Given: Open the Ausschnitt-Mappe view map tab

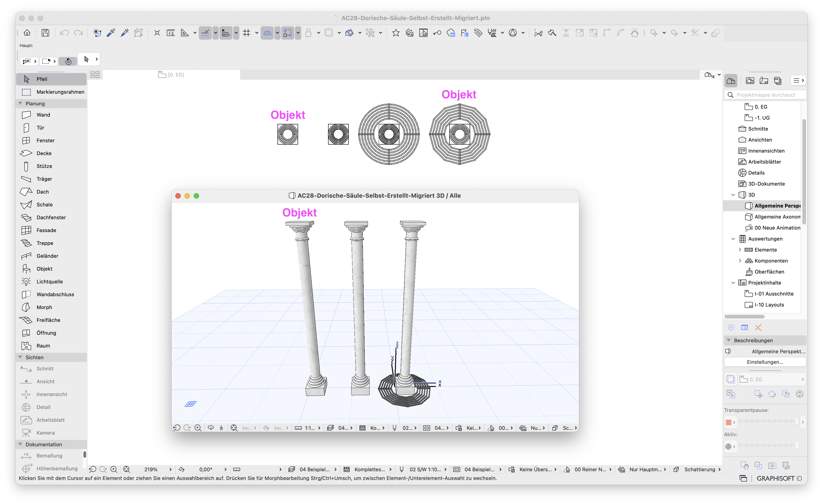Looking at the screenshot, I should coord(750,80).
